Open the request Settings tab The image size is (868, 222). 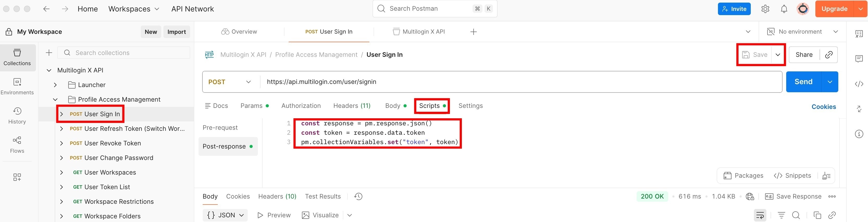[470, 106]
